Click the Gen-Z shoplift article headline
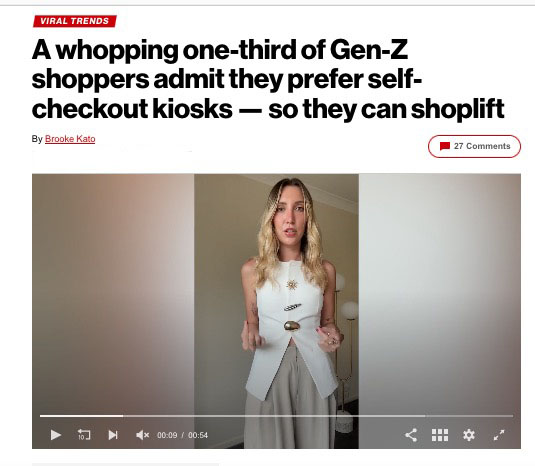Image resolution: width=535 pixels, height=466 pixels. pos(268,79)
